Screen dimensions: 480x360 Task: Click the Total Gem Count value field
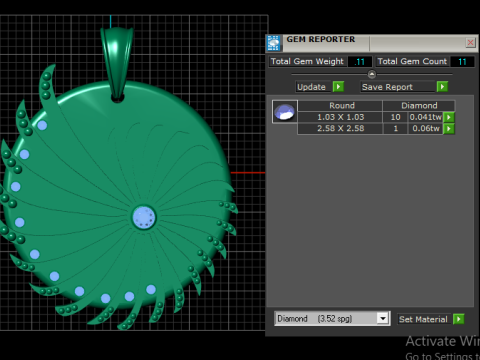click(x=462, y=62)
